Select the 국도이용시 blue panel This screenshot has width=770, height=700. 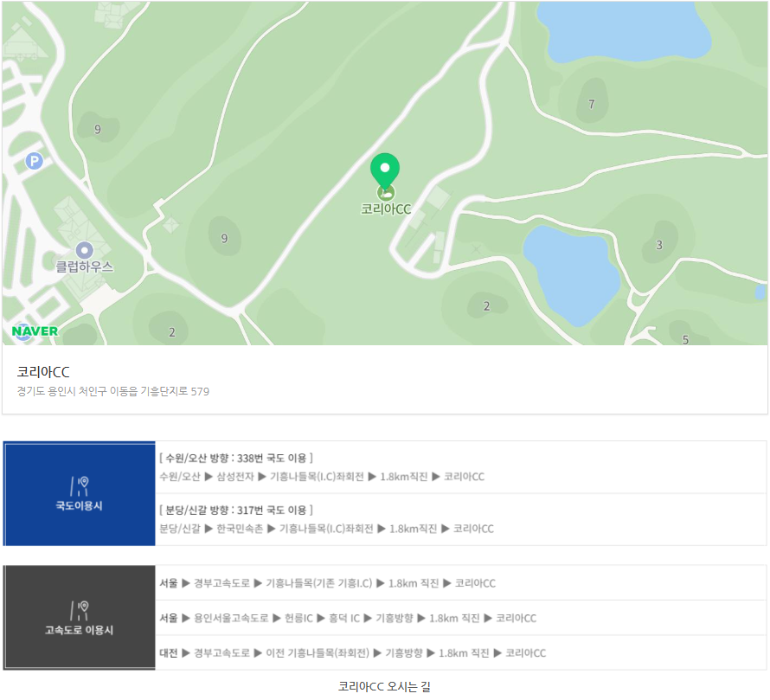coord(79,494)
